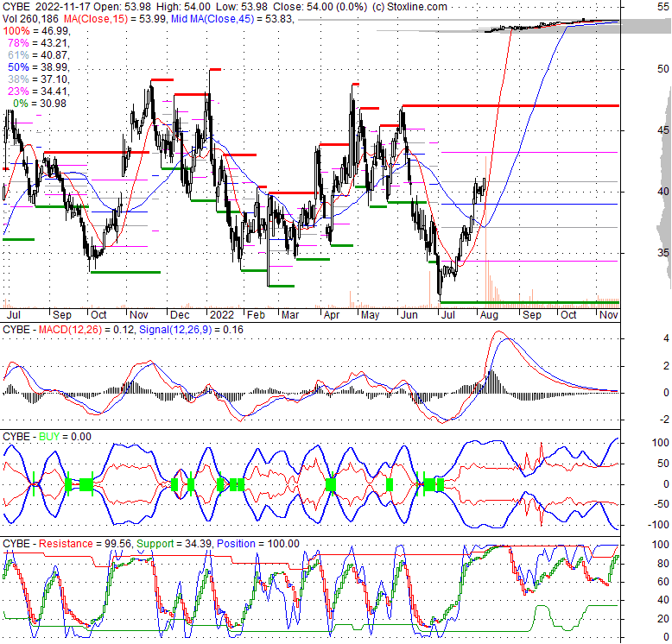Screen dimensions: 672x644
Task: Click the 'Jul' label at start of time axis
Action: coord(14,315)
